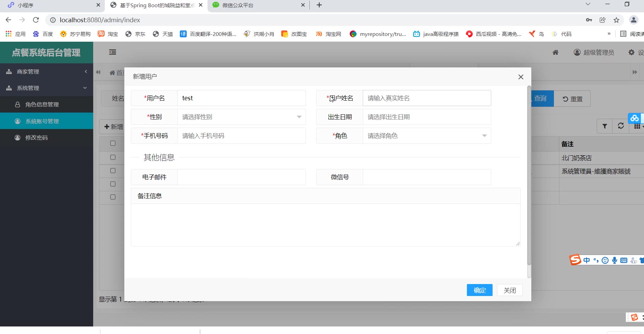Click the 手机号码 phone input
This screenshot has width=644, height=334.
click(241, 136)
